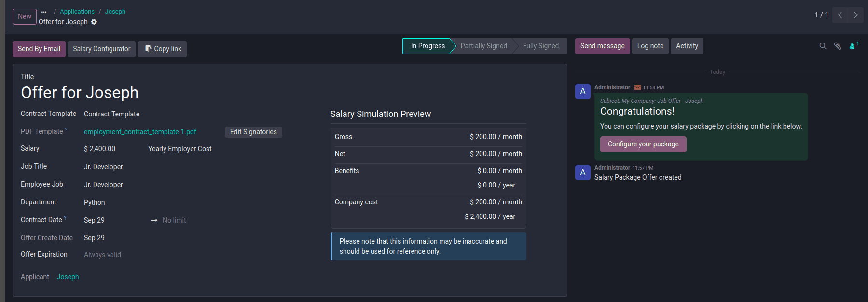868x302 pixels.
Task: Click the envelope icon on Administrator message
Action: (637, 87)
